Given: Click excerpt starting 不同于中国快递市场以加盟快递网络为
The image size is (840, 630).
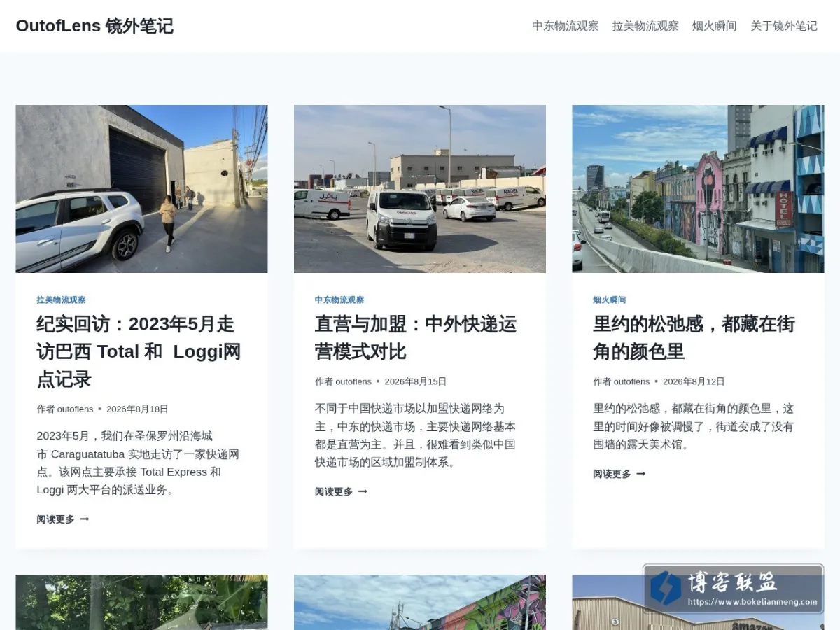Looking at the screenshot, I should [416, 435].
